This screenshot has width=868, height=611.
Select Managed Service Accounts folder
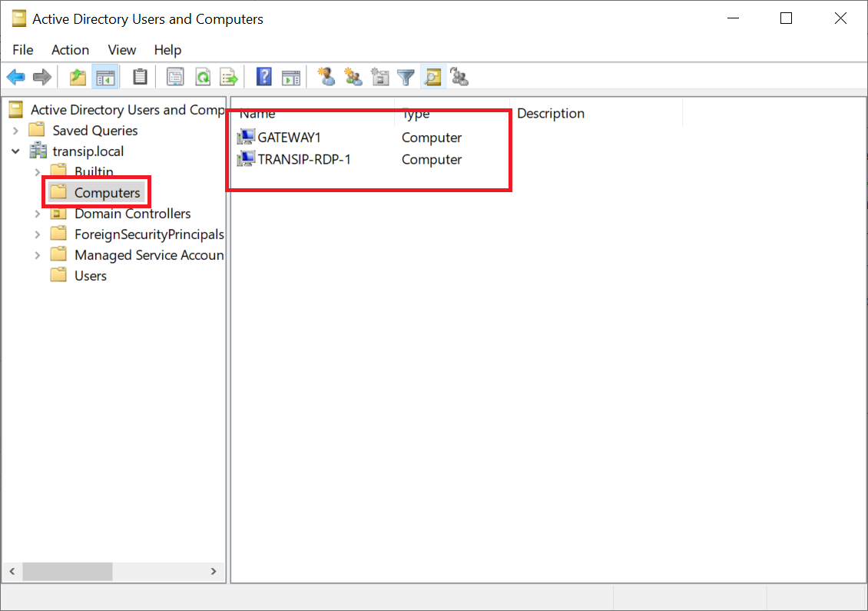pos(150,255)
